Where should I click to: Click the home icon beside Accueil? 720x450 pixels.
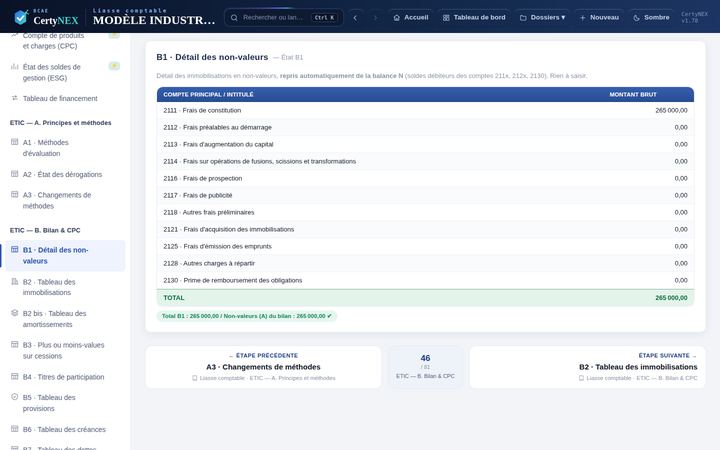(x=397, y=17)
